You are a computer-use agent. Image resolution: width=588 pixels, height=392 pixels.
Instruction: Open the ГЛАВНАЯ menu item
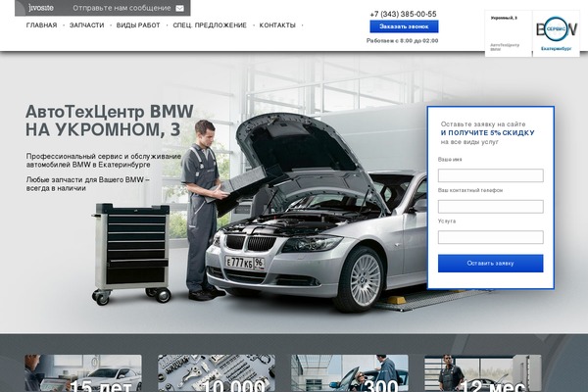click(41, 25)
